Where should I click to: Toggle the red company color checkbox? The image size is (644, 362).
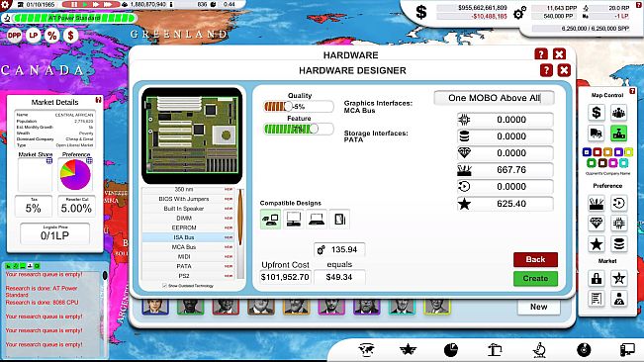598,152
